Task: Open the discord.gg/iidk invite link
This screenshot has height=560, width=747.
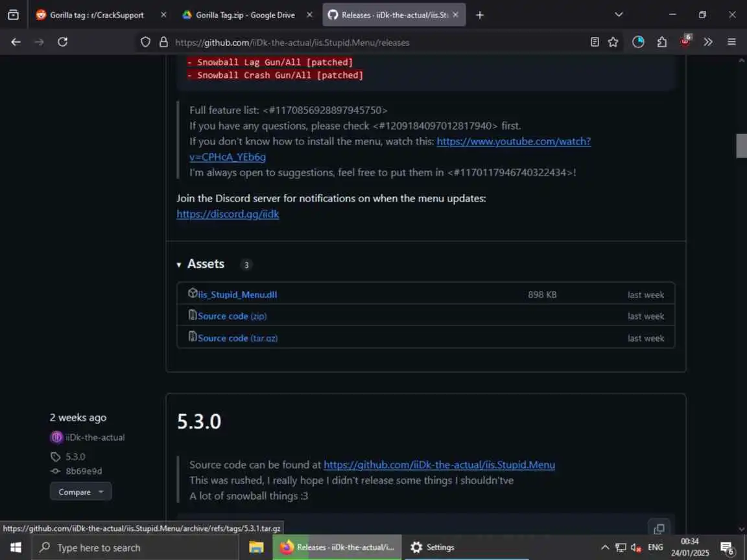Action: [228, 214]
